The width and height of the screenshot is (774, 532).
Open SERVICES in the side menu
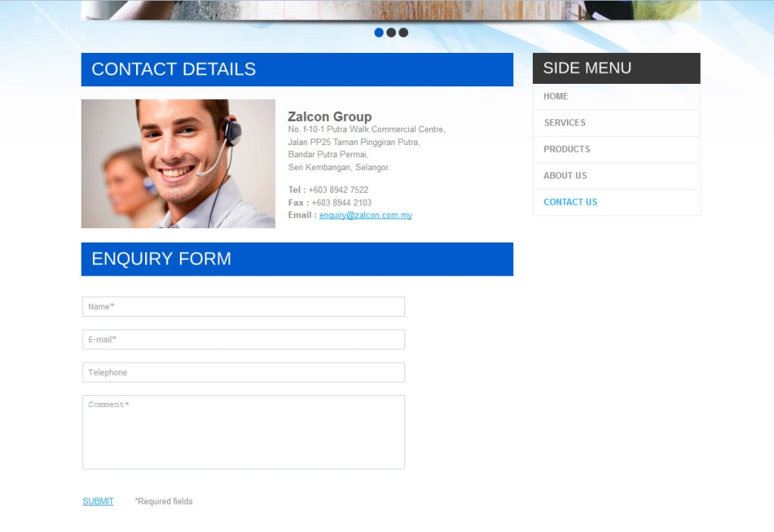(x=616, y=123)
